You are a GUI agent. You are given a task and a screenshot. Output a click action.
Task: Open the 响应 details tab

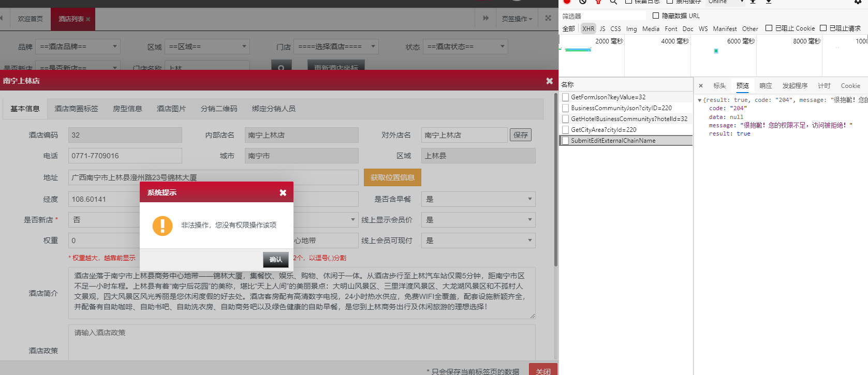pyautogui.click(x=766, y=86)
